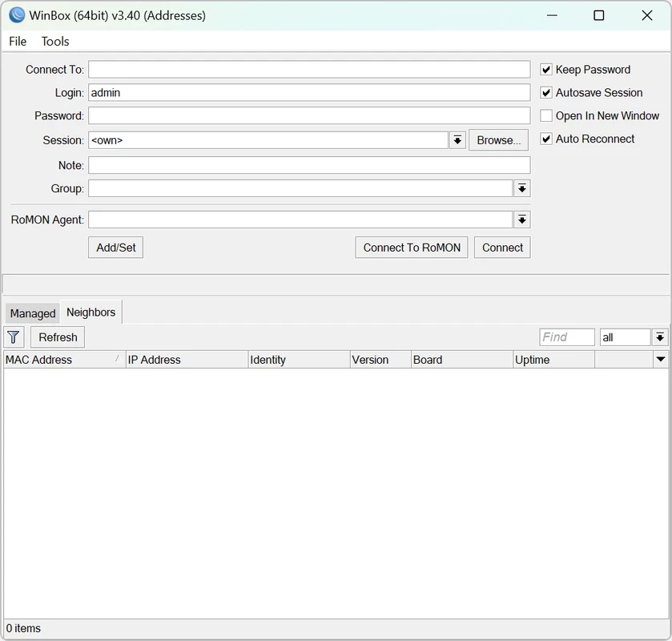
Task: Open the 'all' search filter dropdown
Action: point(660,337)
